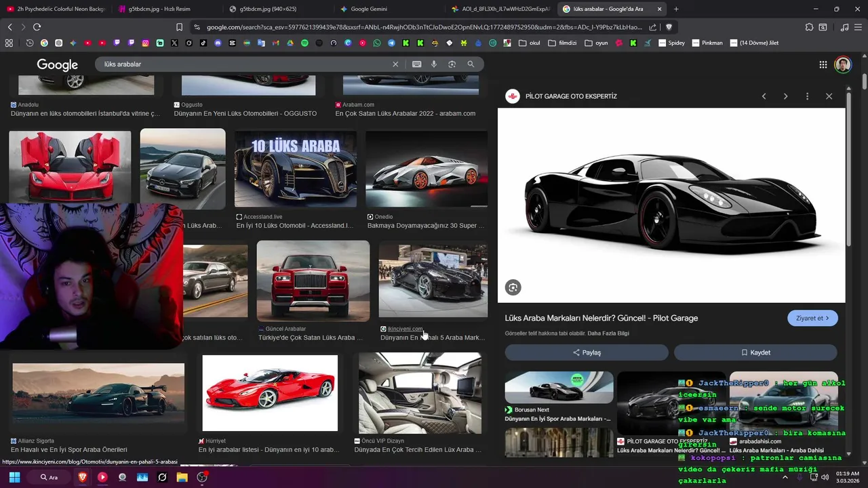Bookmark this page with the bookmark icon
Viewport: 868px width, 488px height.
click(x=179, y=27)
